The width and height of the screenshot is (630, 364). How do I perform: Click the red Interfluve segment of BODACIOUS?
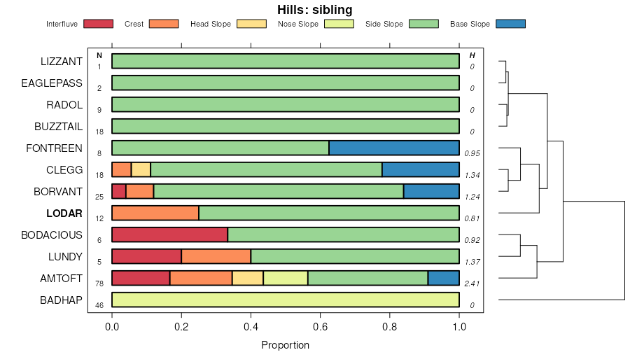tap(169, 235)
